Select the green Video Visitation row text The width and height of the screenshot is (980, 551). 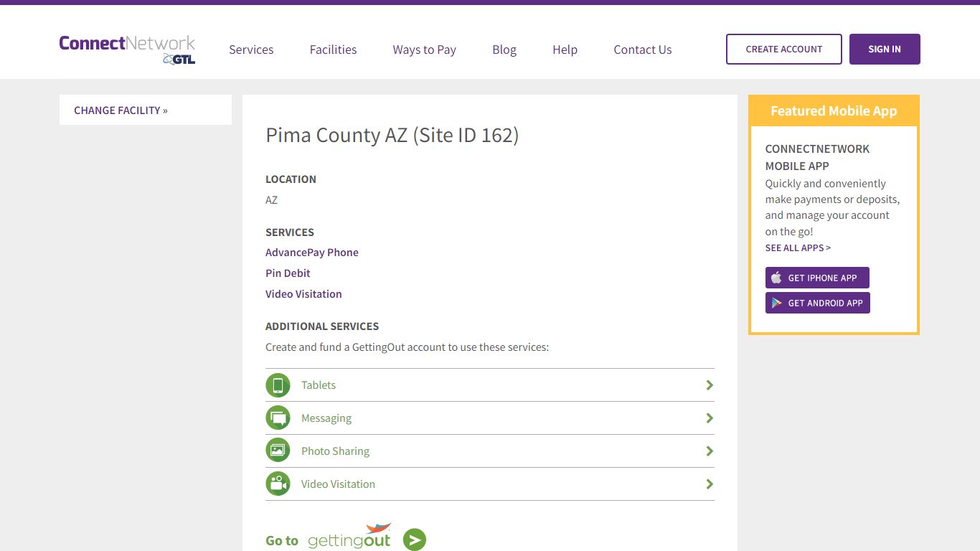(338, 484)
